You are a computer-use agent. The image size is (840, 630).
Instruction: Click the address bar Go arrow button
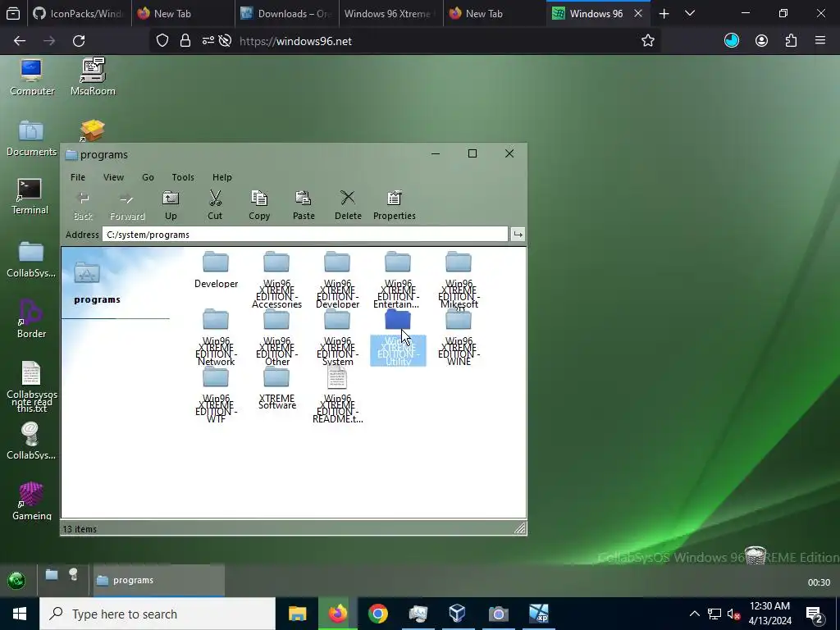click(518, 234)
